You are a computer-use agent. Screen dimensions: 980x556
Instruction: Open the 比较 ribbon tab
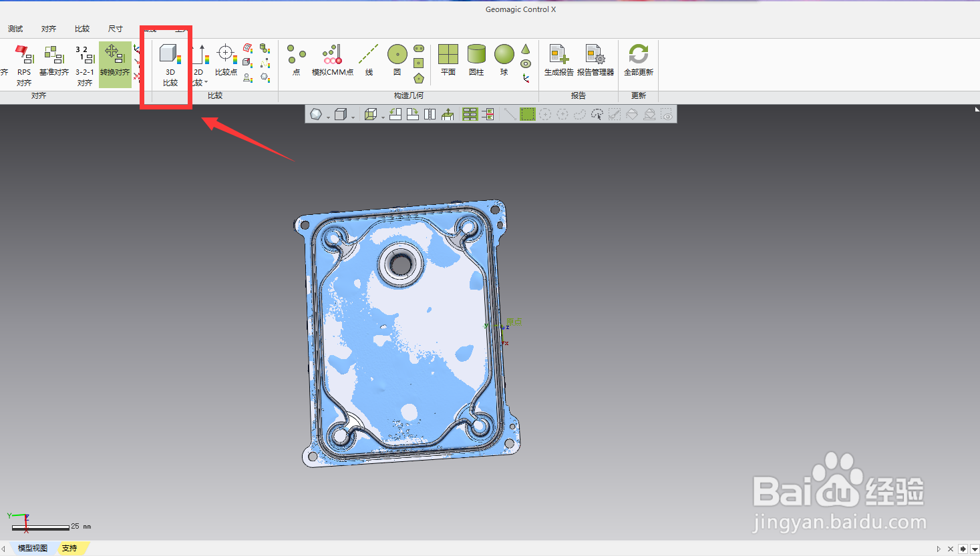pos(82,29)
